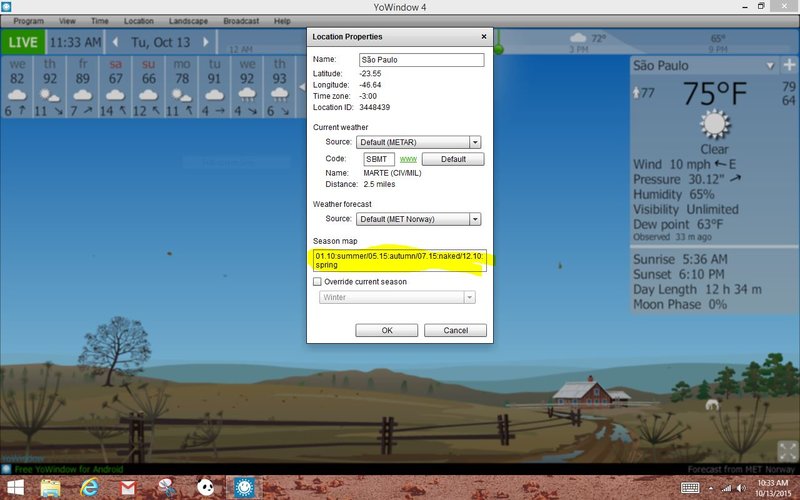Viewport: 800px width, 500px height.
Task: Open current weather Source dropdown
Action: pyautogui.click(x=418, y=142)
